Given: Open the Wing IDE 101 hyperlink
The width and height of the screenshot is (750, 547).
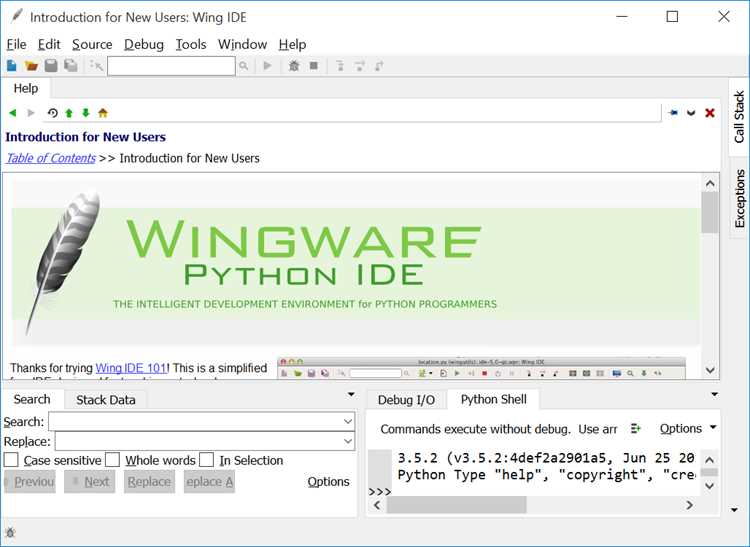Looking at the screenshot, I should tap(131, 368).
